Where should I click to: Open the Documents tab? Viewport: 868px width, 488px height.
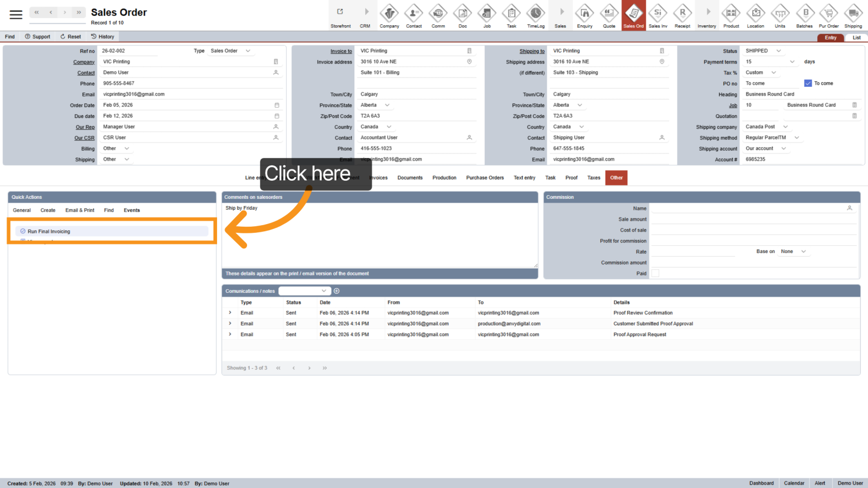pyautogui.click(x=410, y=178)
